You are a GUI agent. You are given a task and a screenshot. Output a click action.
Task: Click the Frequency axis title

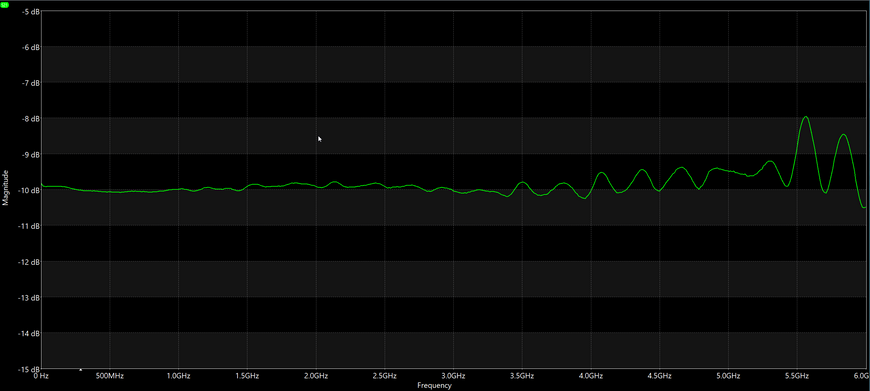click(x=434, y=385)
